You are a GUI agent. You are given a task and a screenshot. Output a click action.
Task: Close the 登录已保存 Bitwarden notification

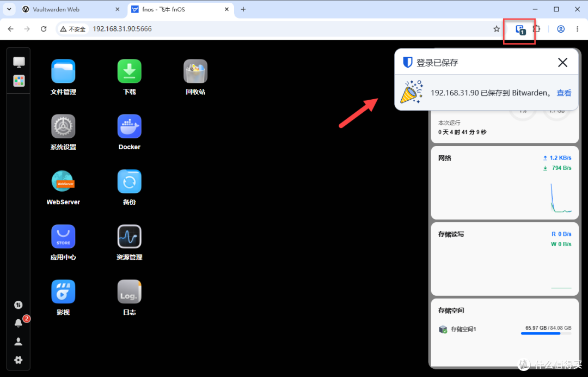(x=562, y=62)
